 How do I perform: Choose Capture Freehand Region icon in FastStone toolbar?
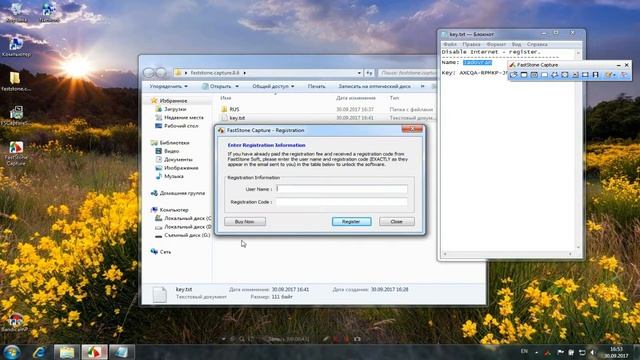point(555,75)
